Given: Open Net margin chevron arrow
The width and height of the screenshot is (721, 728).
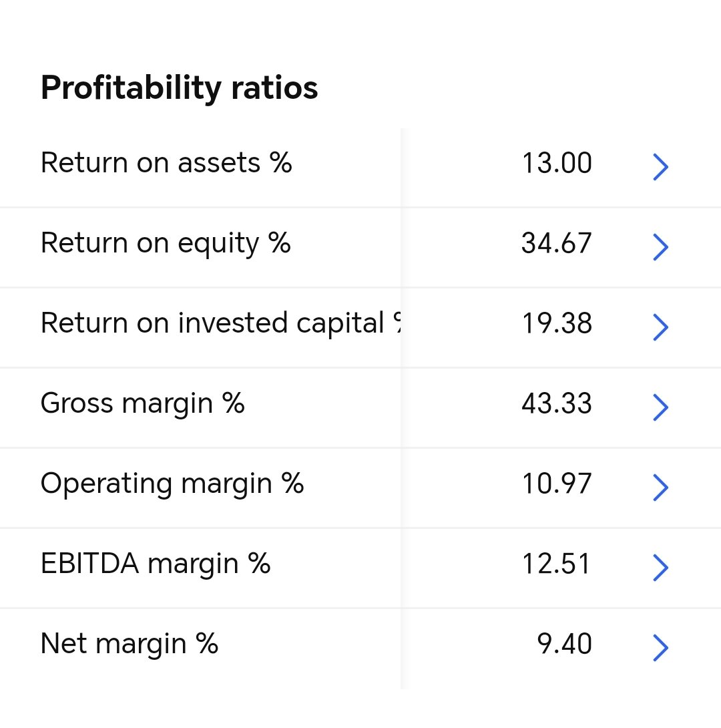Looking at the screenshot, I should coord(661,648).
